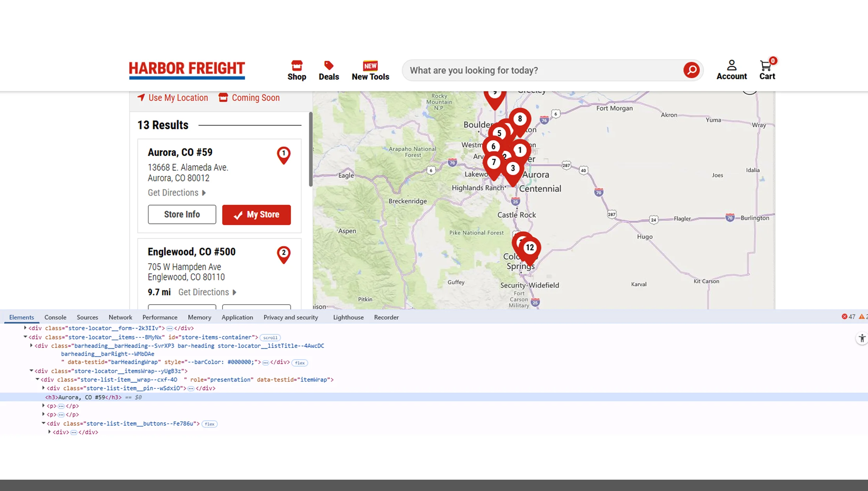Click the accessibility icon in the Elements panel
Viewport: 868px width, 491px height.
click(862, 338)
